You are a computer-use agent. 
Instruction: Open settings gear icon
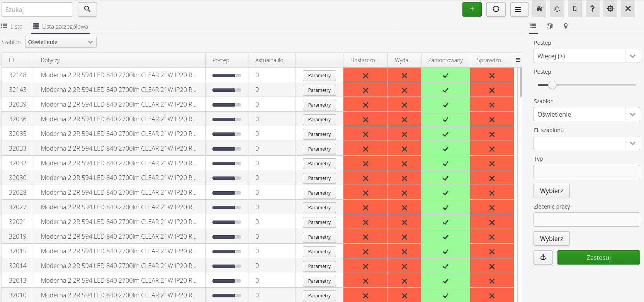click(x=610, y=9)
